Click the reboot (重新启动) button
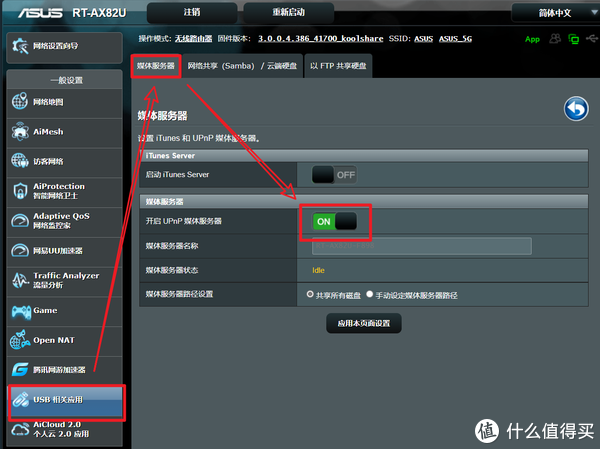600x449 pixels. click(x=289, y=12)
